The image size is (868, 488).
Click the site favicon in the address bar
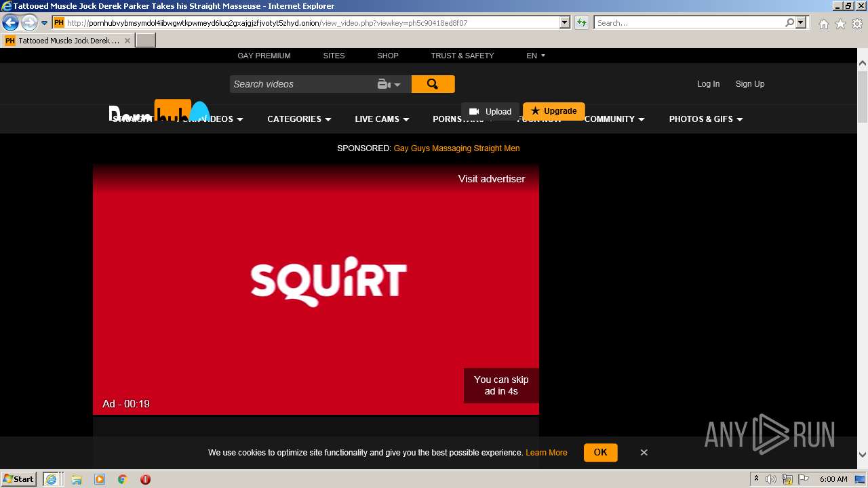pos(58,23)
